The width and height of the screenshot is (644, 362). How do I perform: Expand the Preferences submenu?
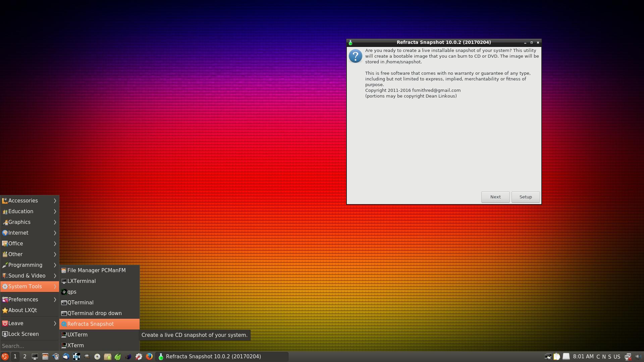pyautogui.click(x=30, y=300)
